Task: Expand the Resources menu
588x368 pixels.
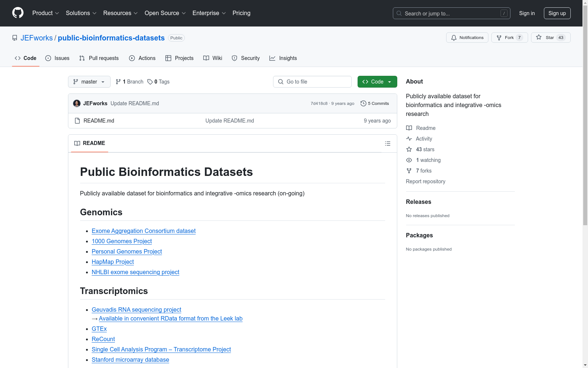Action: pos(121,13)
